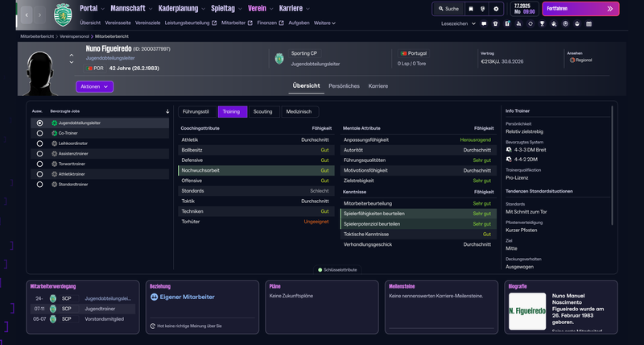Open the Leistungsbeurteilung submenu link

pyautogui.click(x=191, y=23)
